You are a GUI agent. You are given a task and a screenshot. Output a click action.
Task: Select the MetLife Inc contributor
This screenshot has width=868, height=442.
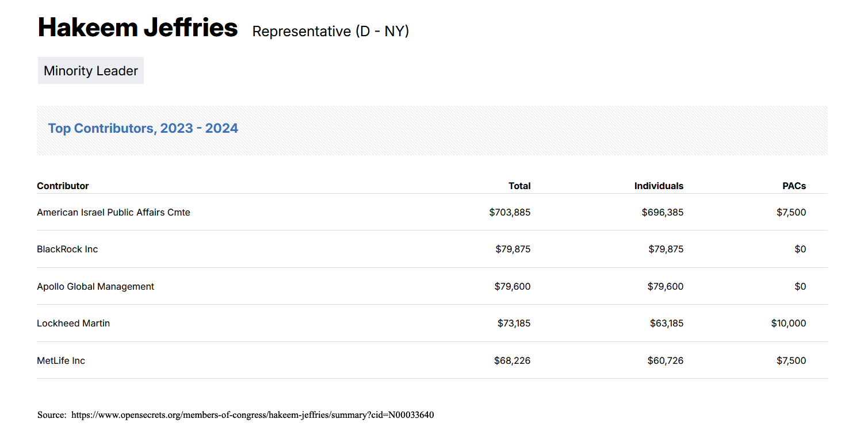61,360
